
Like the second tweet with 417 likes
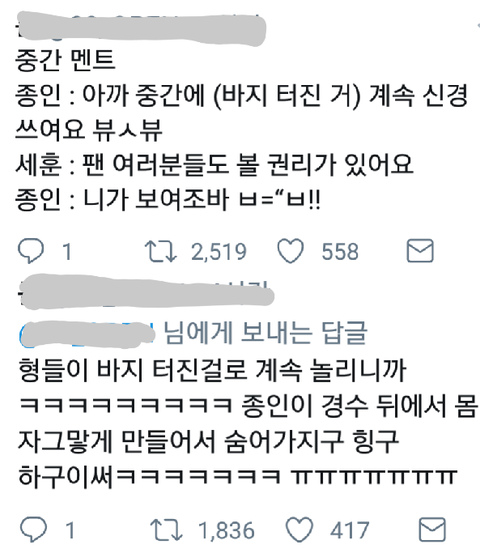point(299,529)
